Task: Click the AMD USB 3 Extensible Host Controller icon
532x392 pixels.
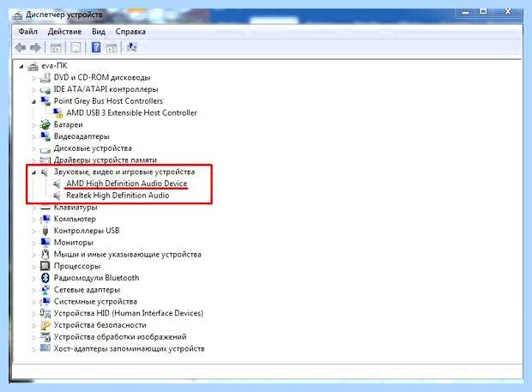Action: pos(57,113)
